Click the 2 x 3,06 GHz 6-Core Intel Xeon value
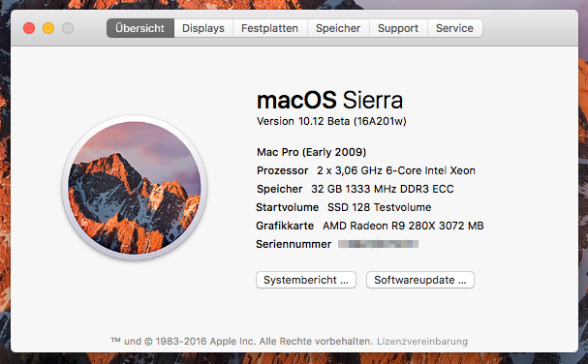Image resolution: width=588 pixels, height=364 pixels. click(x=396, y=170)
